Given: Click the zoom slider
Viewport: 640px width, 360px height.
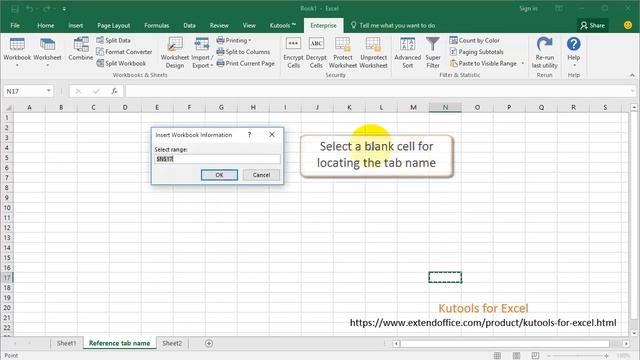Looking at the screenshot, I should (x=578, y=356).
